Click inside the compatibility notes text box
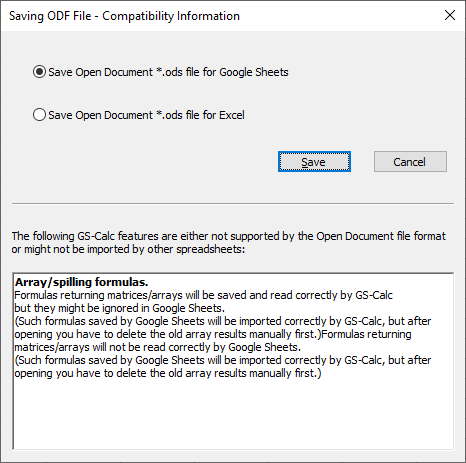This screenshot has height=463, width=466. pos(233,361)
